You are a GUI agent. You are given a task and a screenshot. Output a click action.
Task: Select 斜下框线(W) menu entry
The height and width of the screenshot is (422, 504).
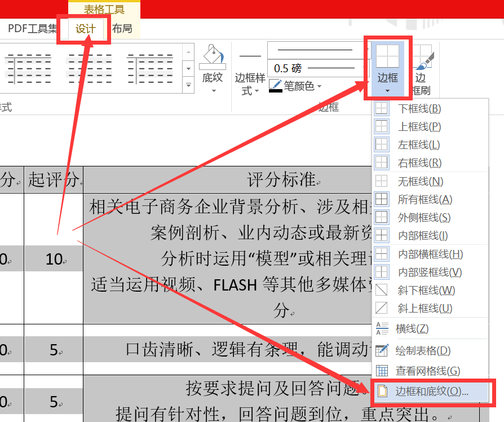coord(430,290)
